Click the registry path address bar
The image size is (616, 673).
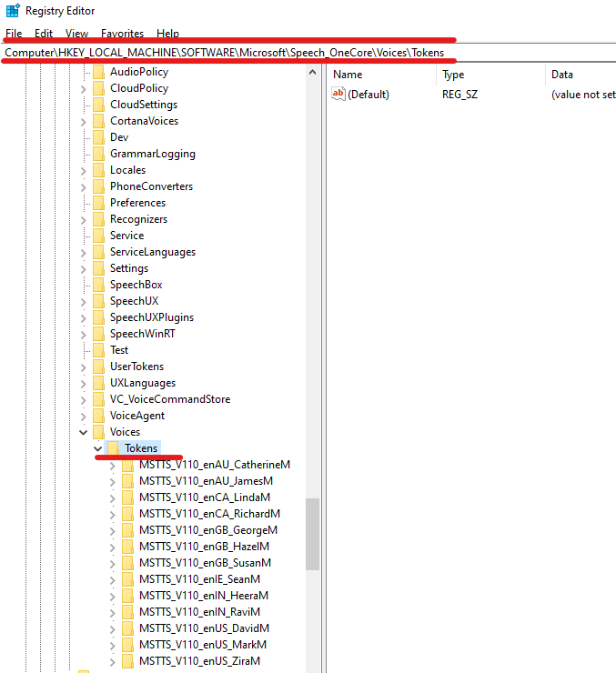point(309,53)
